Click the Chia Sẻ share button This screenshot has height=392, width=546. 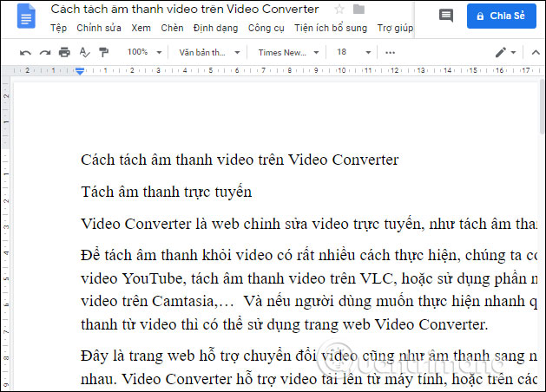[502, 16]
